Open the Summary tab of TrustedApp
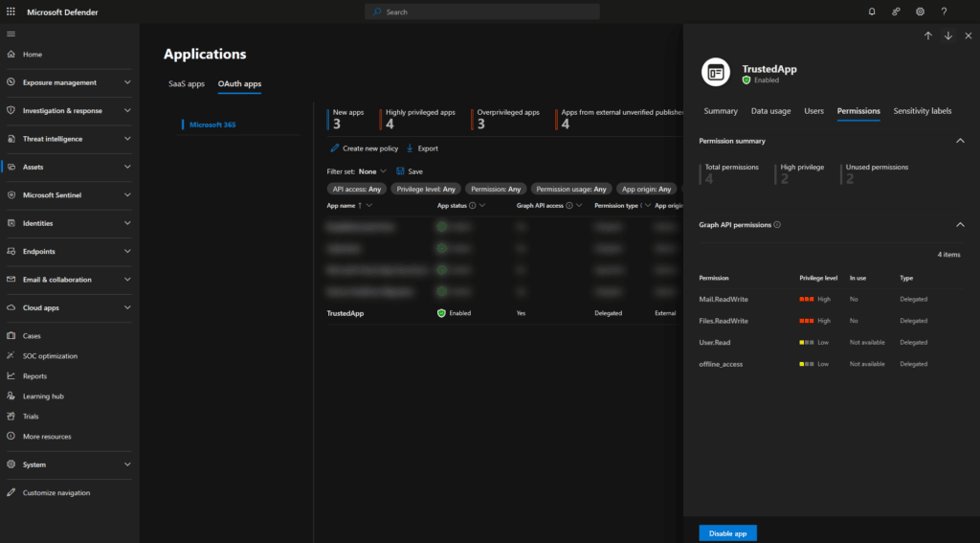 pyautogui.click(x=721, y=111)
